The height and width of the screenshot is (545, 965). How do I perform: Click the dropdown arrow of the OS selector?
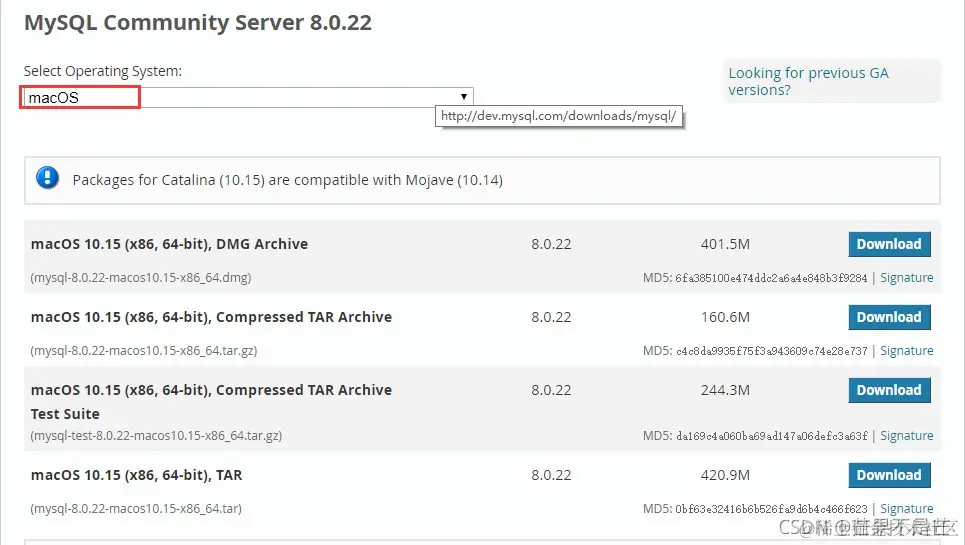point(463,97)
